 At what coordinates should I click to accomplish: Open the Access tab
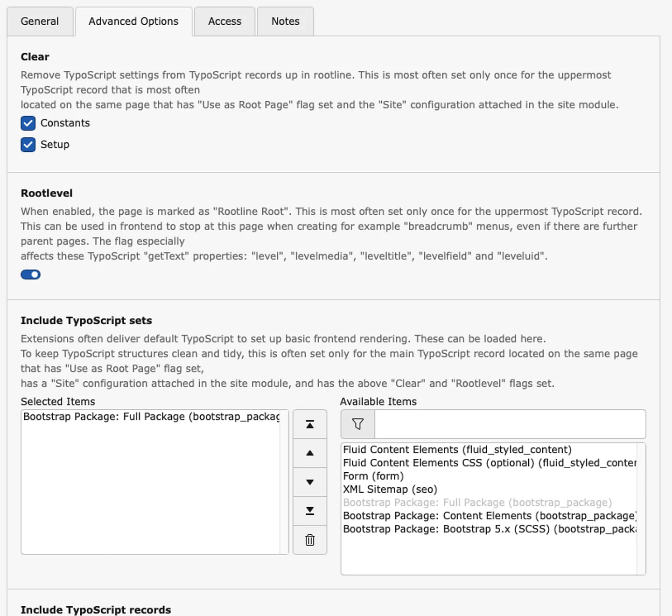pyautogui.click(x=224, y=21)
